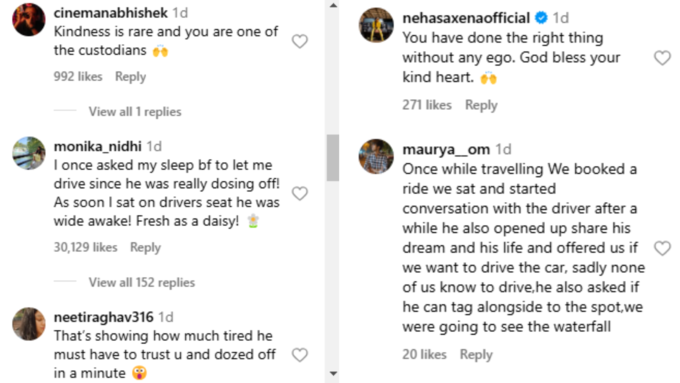Viewport: 680px width, 383px height.
Task: Expand View all 1 replies
Action: pyautogui.click(x=135, y=112)
